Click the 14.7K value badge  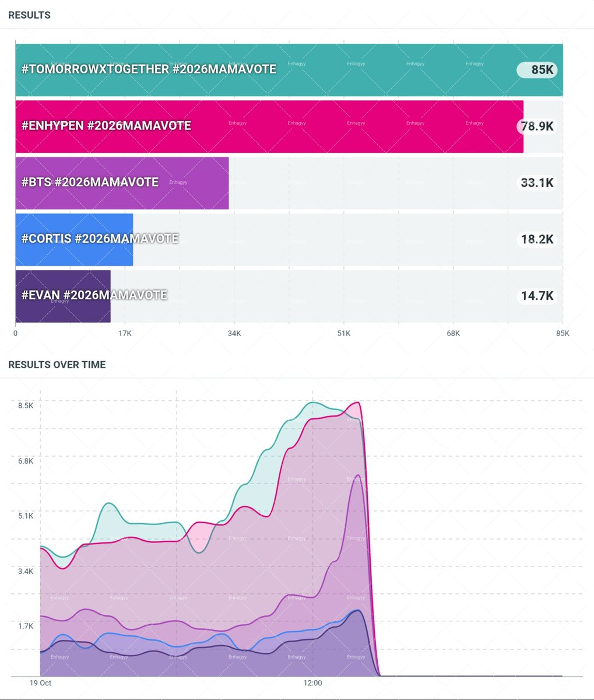(x=537, y=296)
